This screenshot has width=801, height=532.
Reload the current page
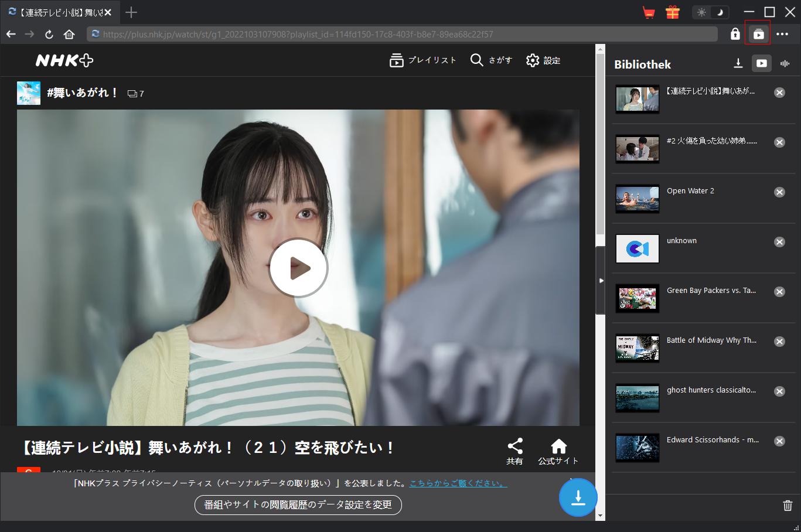click(x=49, y=35)
